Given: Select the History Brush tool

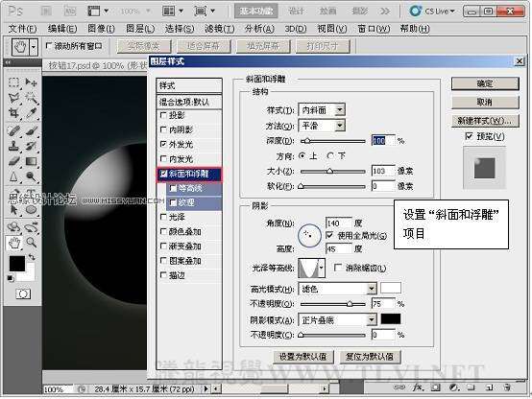Looking at the screenshot, I should click(x=31, y=146).
